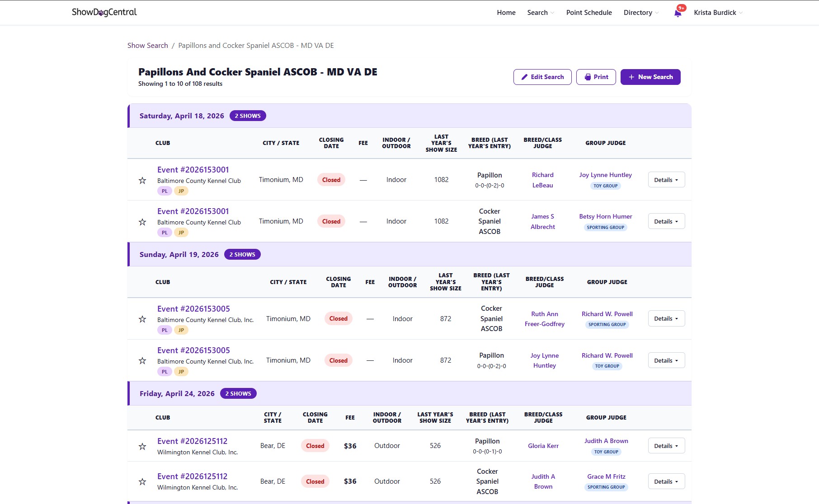
Task: Expand the Krista Burdick account menu
Action: [x=717, y=12]
